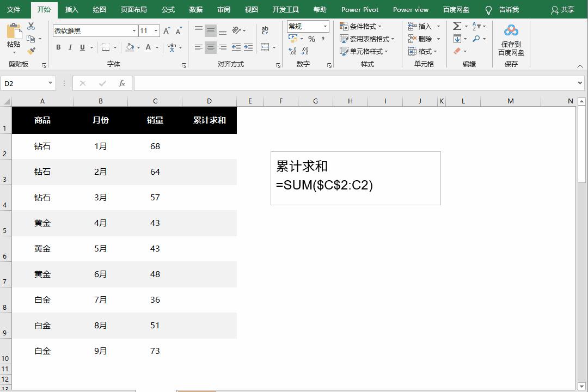Toggle center horizontal alignment
The height and width of the screenshot is (392, 588).
[x=211, y=47]
